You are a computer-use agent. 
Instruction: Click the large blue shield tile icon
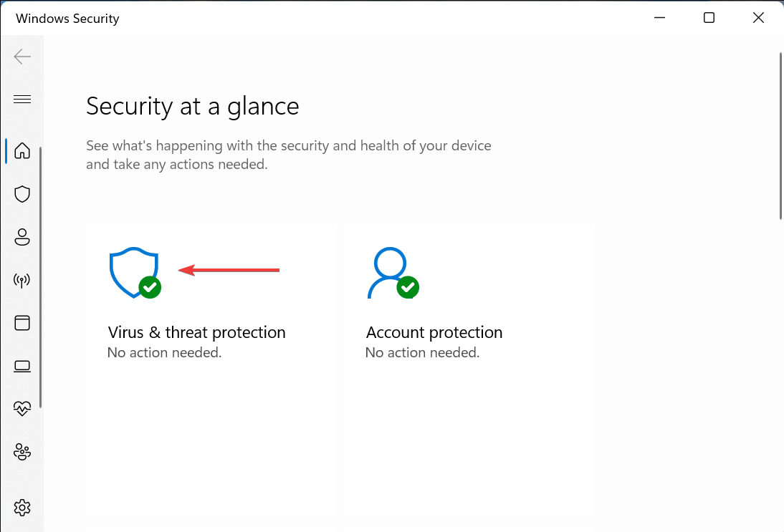click(135, 272)
